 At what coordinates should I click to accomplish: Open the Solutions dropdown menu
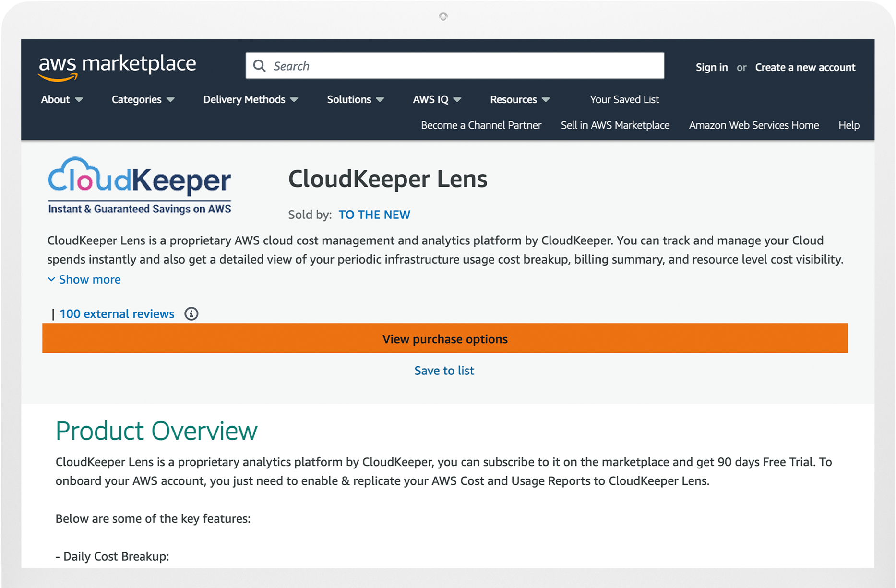click(x=356, y=99)
